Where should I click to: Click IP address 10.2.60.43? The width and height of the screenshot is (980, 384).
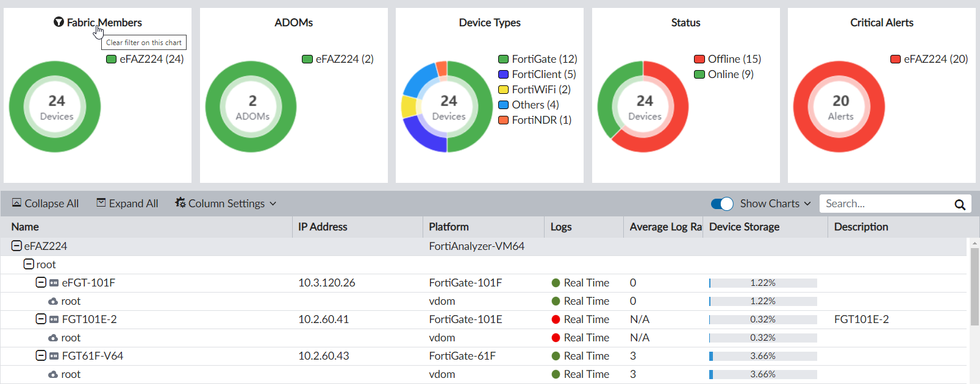tap(324, 356)
